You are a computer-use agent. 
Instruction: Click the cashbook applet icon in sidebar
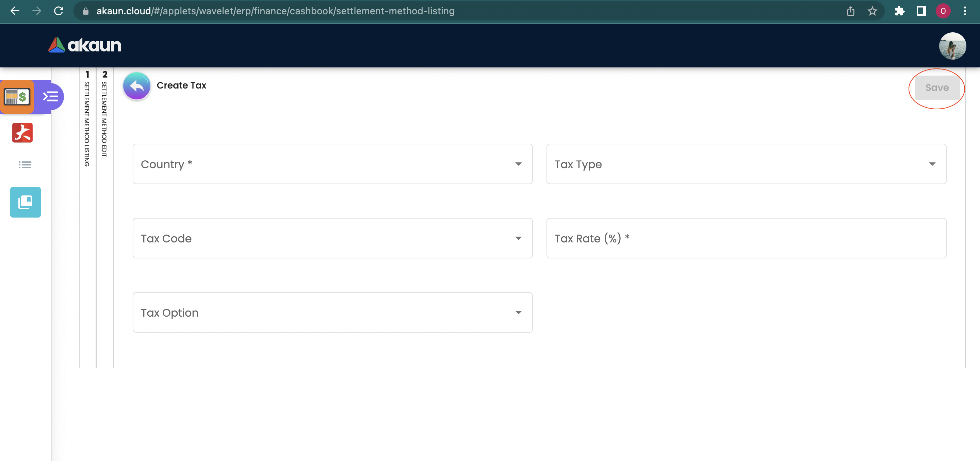click(x=17, y=97)
